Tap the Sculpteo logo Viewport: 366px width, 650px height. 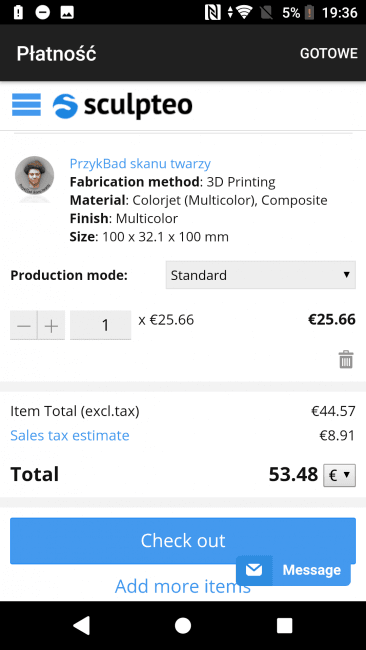122,106
